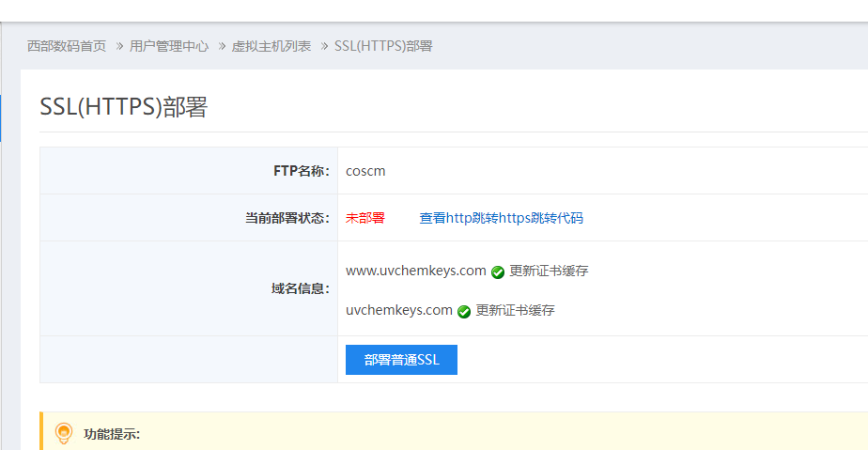Open the 查看http跳转https跳转代码 link

point(501,218)
